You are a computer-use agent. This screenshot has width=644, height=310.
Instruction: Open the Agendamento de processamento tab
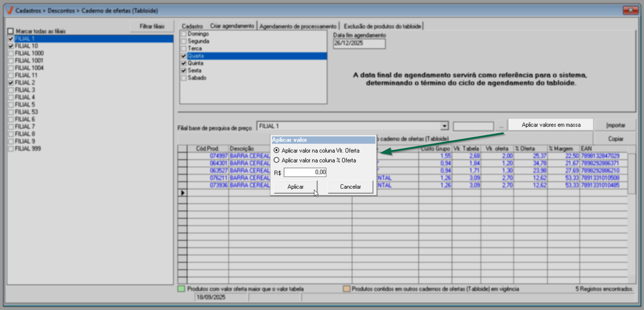click(298, 26)
